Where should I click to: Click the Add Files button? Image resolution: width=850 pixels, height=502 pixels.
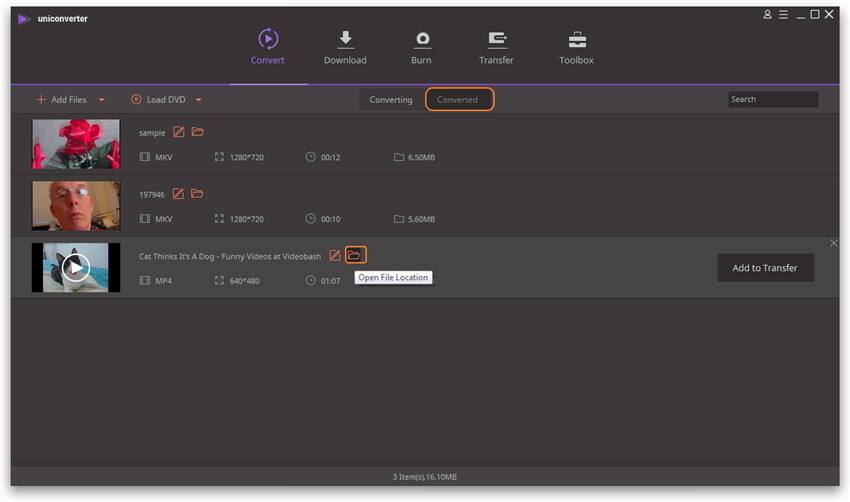click(61, 100)
